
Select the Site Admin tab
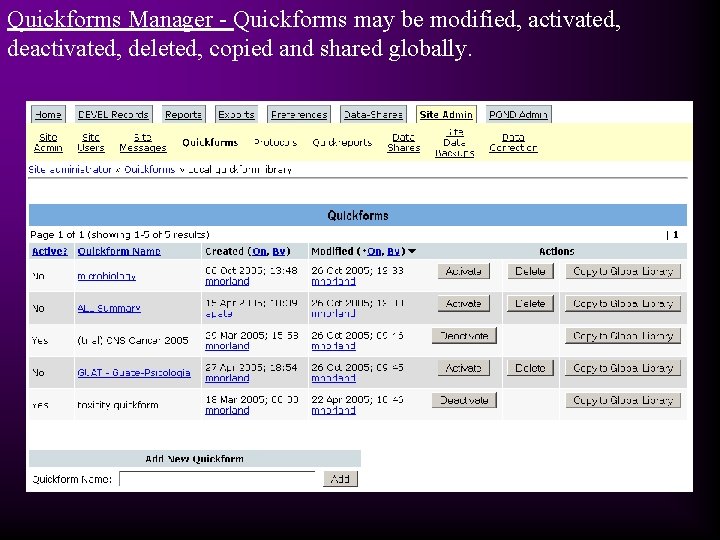pos(446,114)
